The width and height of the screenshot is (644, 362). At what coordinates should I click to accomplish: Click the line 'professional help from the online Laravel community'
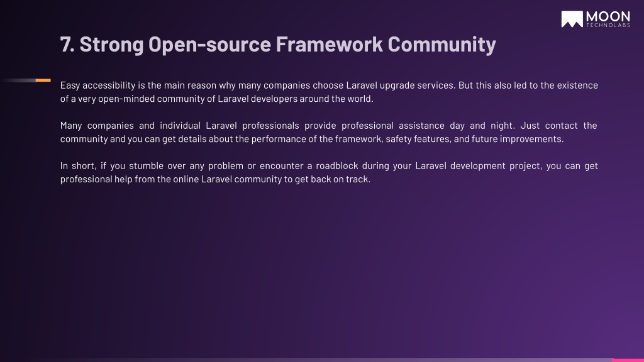[x=215, y=179]
